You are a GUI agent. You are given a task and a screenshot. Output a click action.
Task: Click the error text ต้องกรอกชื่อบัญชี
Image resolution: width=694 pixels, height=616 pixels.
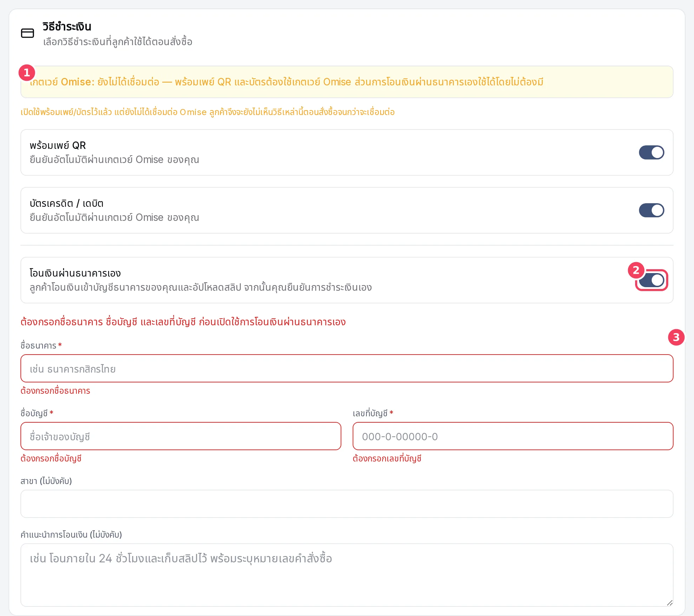(51, 459)
